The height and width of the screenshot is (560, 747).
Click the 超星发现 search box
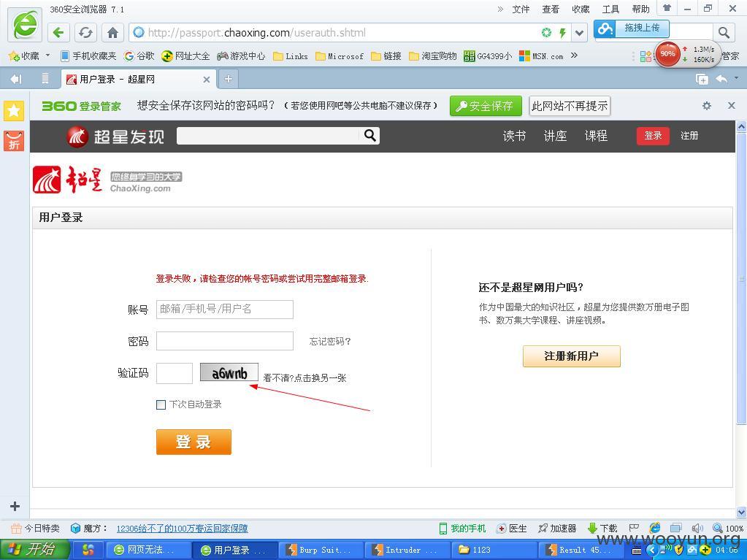tap(269, 136)
